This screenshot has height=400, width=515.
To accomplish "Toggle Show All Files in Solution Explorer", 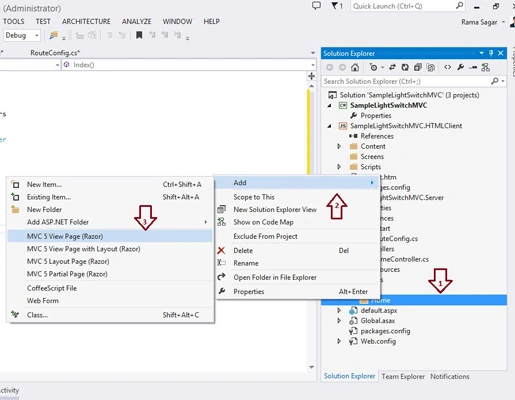I will 431,67.
